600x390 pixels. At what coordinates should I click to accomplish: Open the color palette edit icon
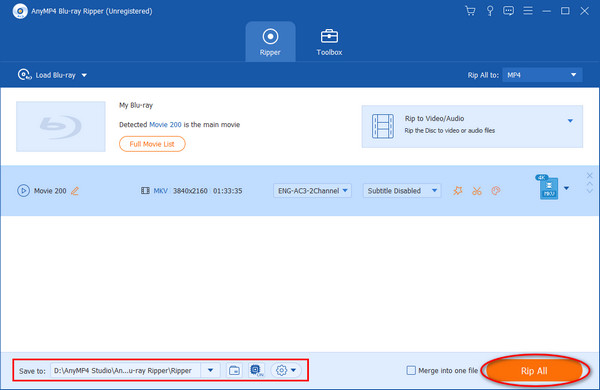tap(496, 191)
